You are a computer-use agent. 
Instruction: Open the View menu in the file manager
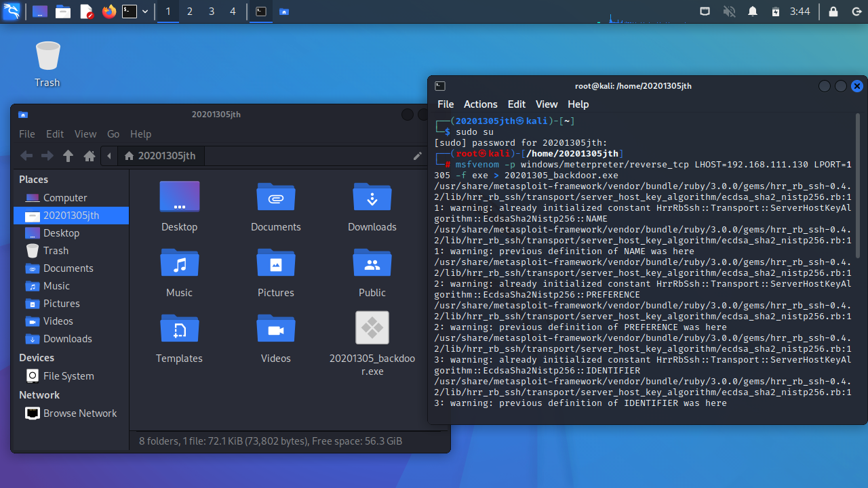[85, 134]
